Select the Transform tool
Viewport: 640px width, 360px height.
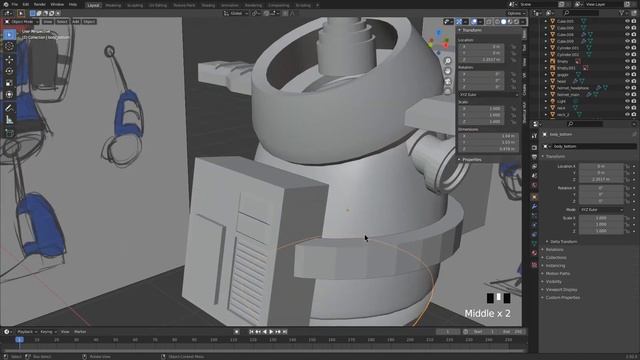(9, 94)
